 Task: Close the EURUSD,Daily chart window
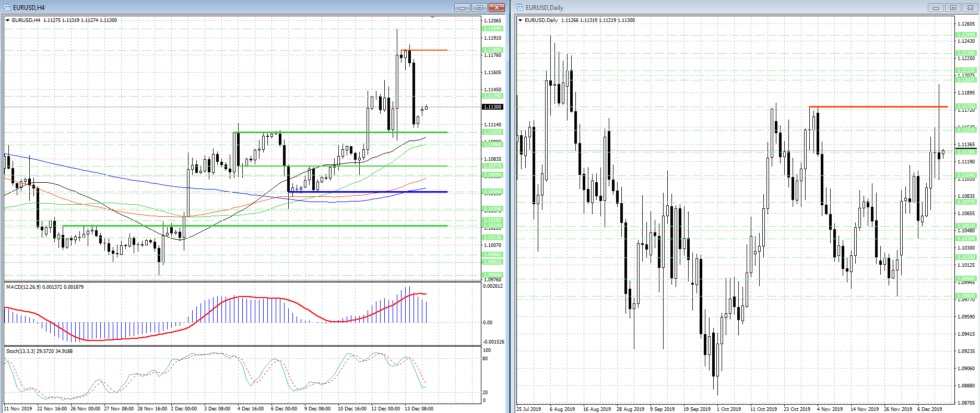(970, 7)
